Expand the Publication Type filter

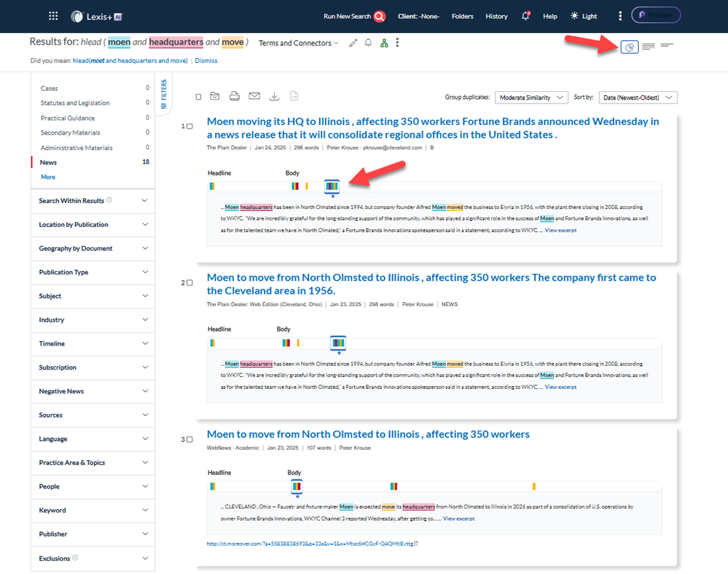[93, 272]
